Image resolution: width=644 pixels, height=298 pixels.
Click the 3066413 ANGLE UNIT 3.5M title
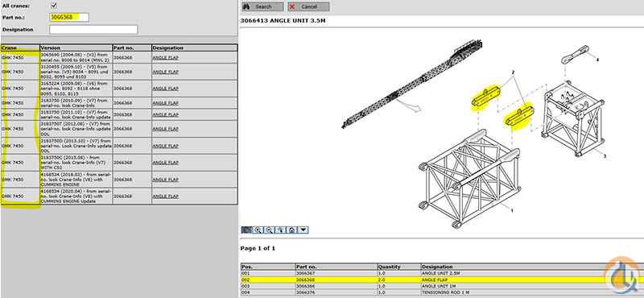[283, 21]
